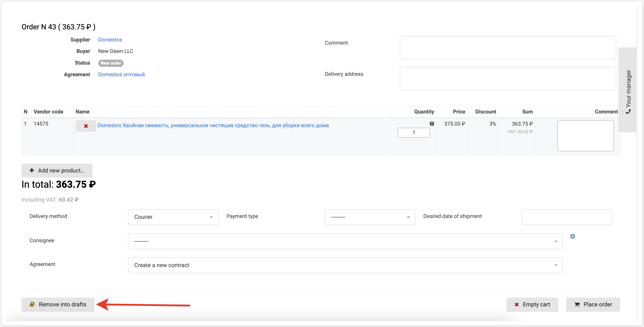Expand Agreement 'Create a new contract' dropdown
The image size is (644, 327).
click(345, 265)
